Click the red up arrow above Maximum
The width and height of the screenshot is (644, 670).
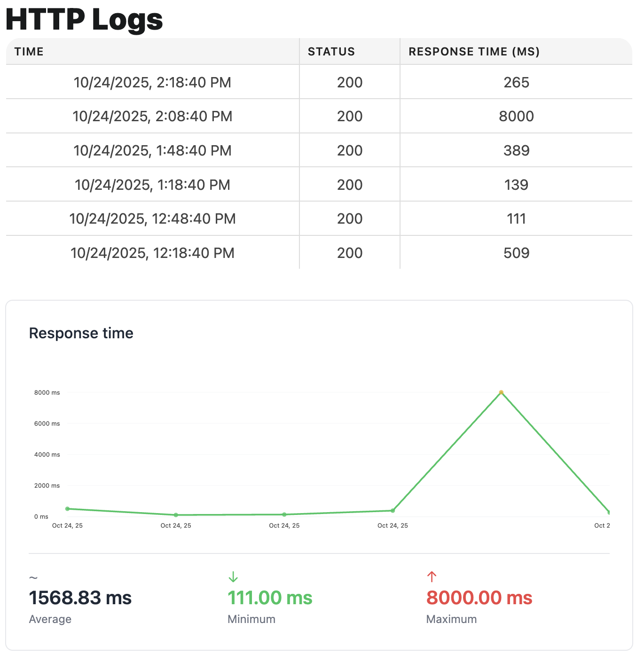(432, 577)
